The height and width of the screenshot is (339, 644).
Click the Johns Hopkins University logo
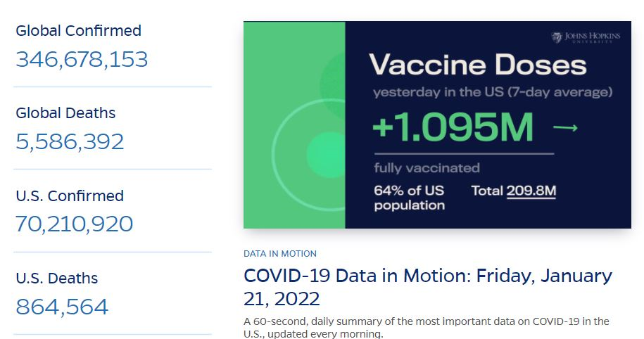(x=586, y=37)
